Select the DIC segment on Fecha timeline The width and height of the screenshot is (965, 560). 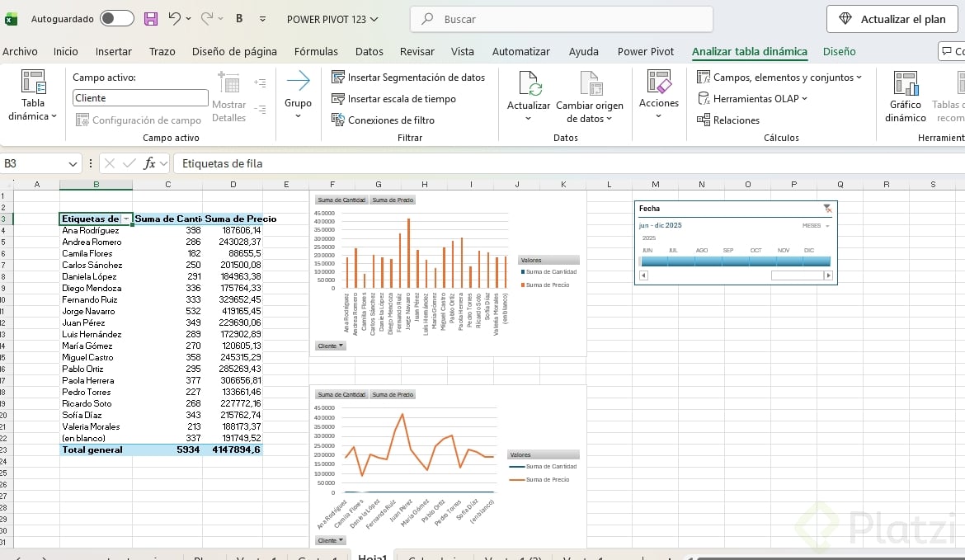point(817,261)
